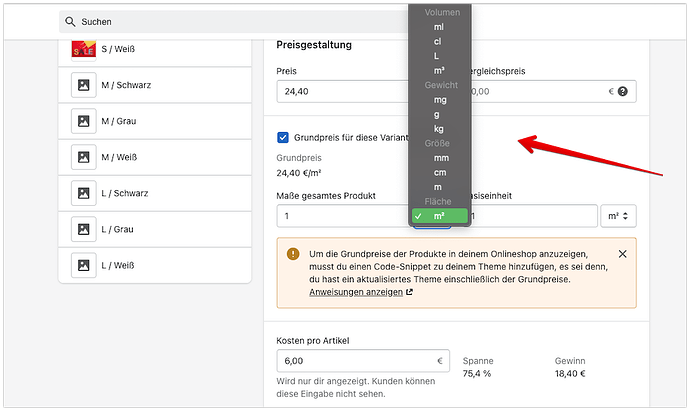
Task: Click the Vergleichspreis help question mark icon
Action: 623,91
